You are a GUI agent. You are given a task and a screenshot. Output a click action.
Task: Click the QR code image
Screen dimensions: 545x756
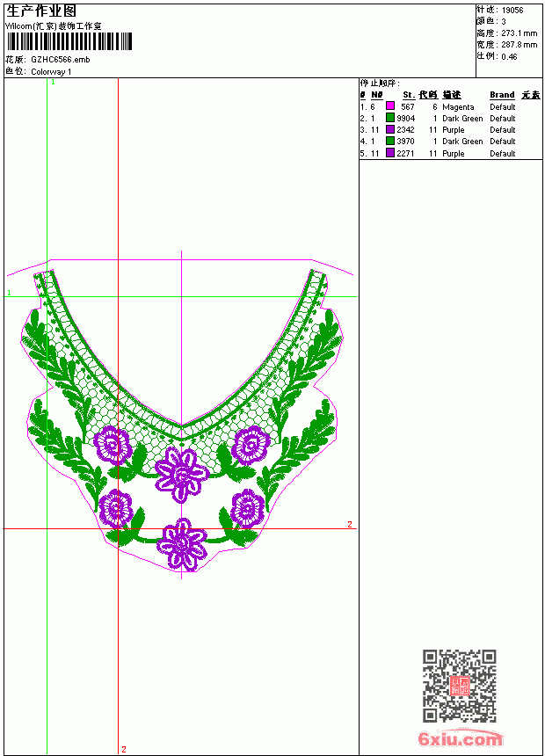pyautogui.click(x=460, y=686)
